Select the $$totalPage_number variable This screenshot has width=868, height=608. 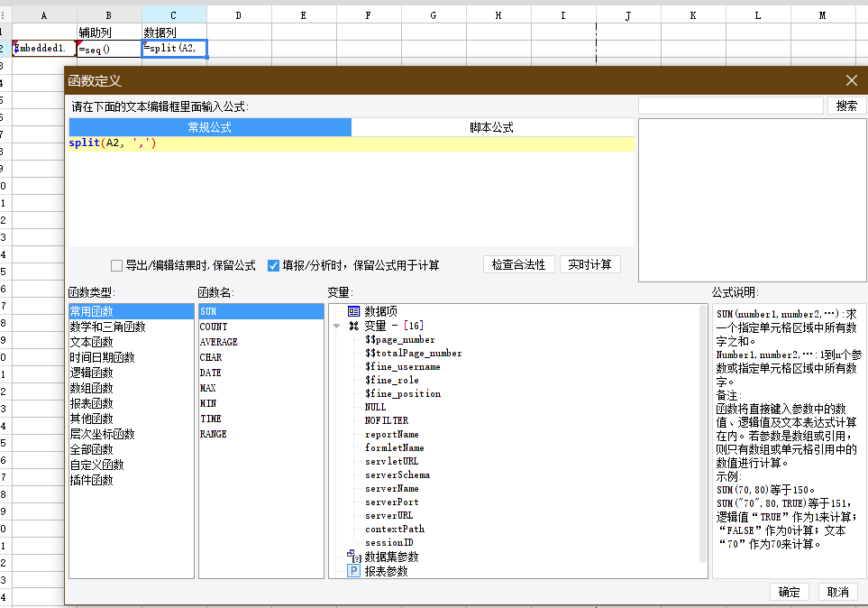414,353
